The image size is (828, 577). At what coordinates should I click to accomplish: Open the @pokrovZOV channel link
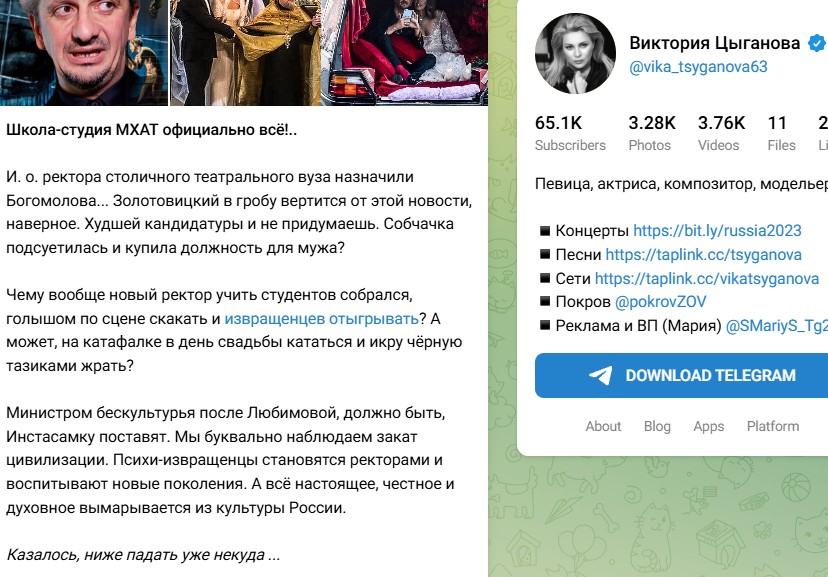[661, 302]
